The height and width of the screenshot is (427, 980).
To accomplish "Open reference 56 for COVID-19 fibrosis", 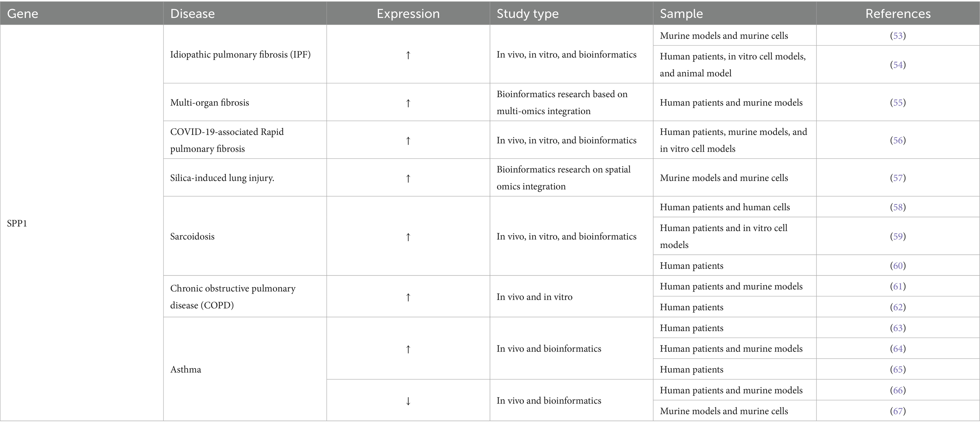I will click(x=898, y=140).
